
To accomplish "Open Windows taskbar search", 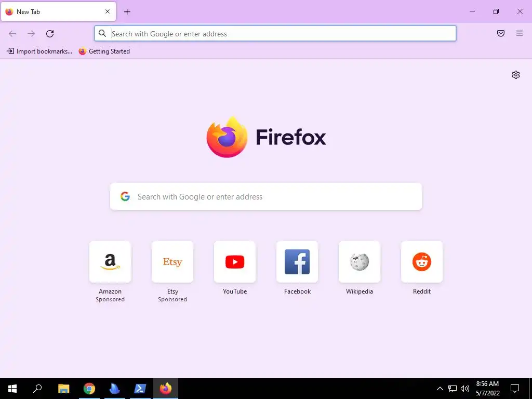I will pyautogui.click(x=37, y=389).
